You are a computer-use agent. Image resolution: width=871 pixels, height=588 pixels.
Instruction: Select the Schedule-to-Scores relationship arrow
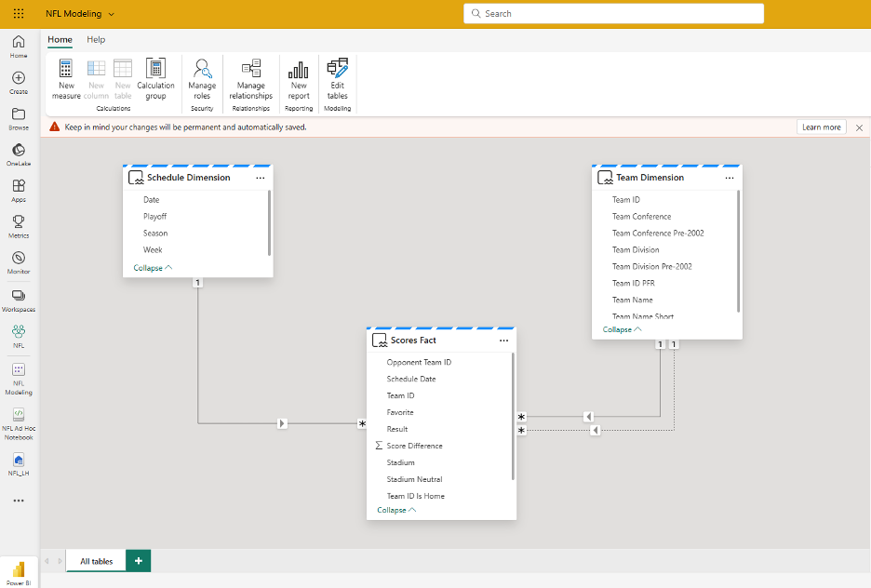(x=282, y=423)
